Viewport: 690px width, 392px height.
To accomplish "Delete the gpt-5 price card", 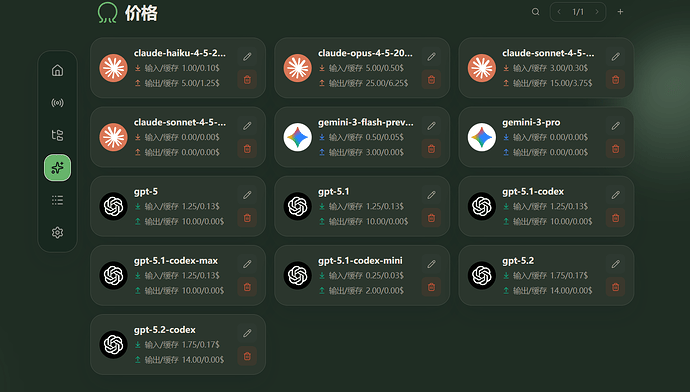I will point(247,218).
